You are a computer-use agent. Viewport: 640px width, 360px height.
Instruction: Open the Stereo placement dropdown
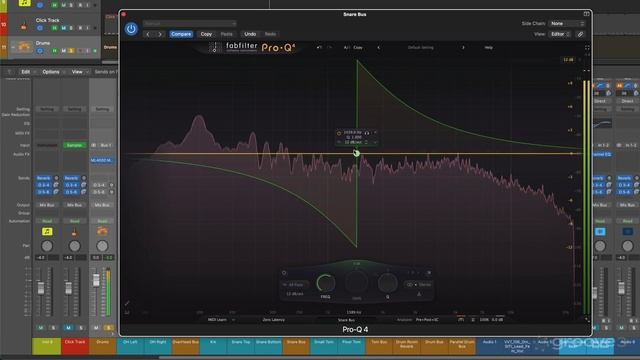pos(419,284)
